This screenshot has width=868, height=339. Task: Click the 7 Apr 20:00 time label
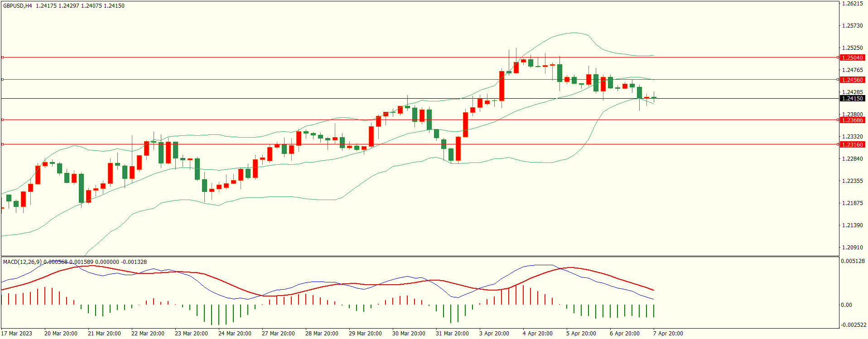668,334
